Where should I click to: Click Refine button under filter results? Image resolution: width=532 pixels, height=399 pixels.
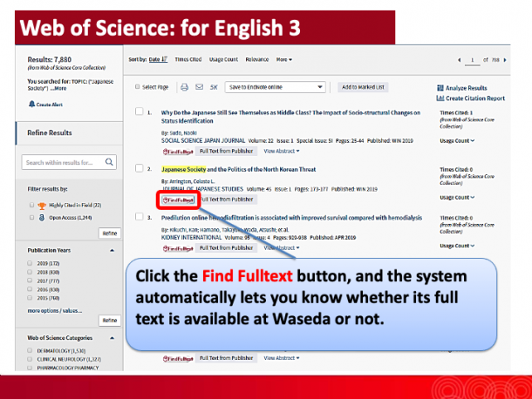tap(110, 233)
